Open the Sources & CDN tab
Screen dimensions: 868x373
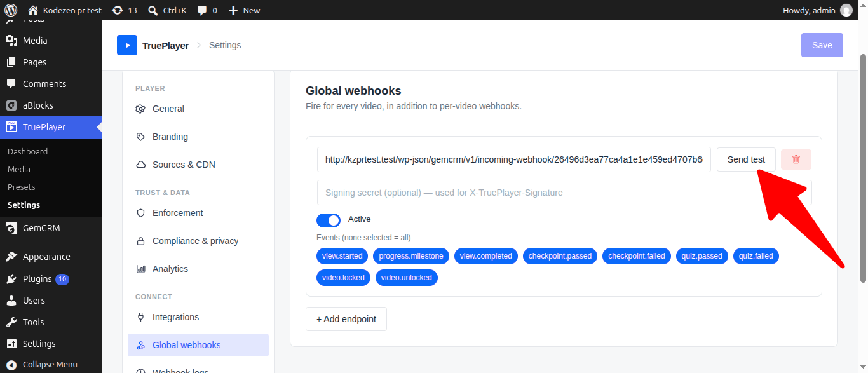click(x=198, y=165)
